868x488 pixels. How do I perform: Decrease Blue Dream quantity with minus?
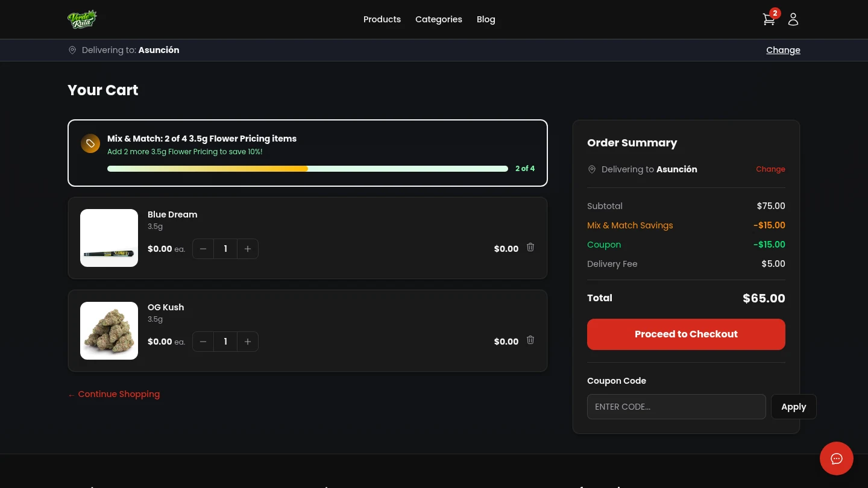coord(203,249)
